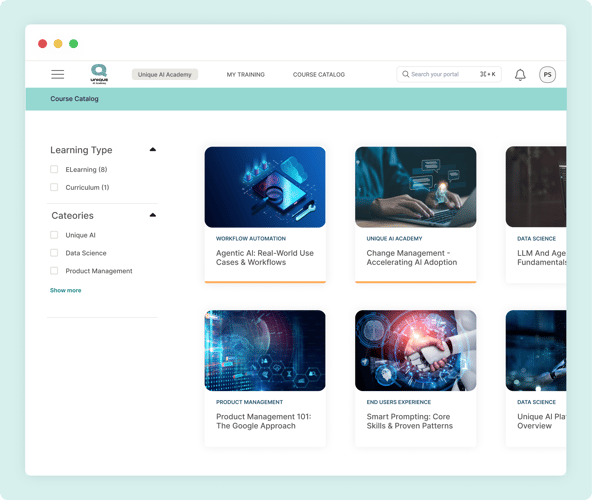Check the ELearning (8) filter
The height and width of the screenshot is (500, 592).
coord(54,169)
